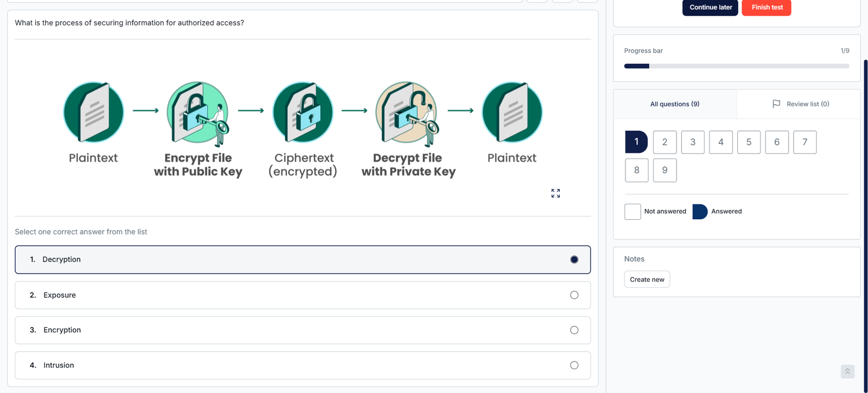
Task: Jump to question 5
Action: coord(749,142)
